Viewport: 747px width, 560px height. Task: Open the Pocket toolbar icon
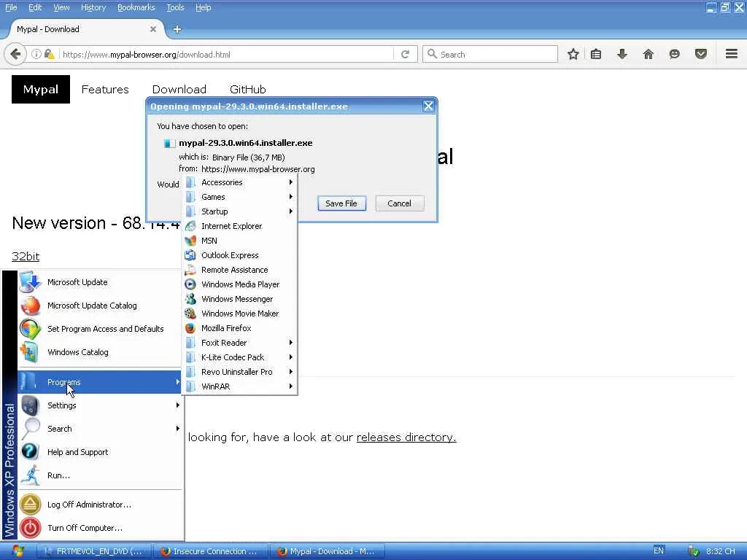701,54
